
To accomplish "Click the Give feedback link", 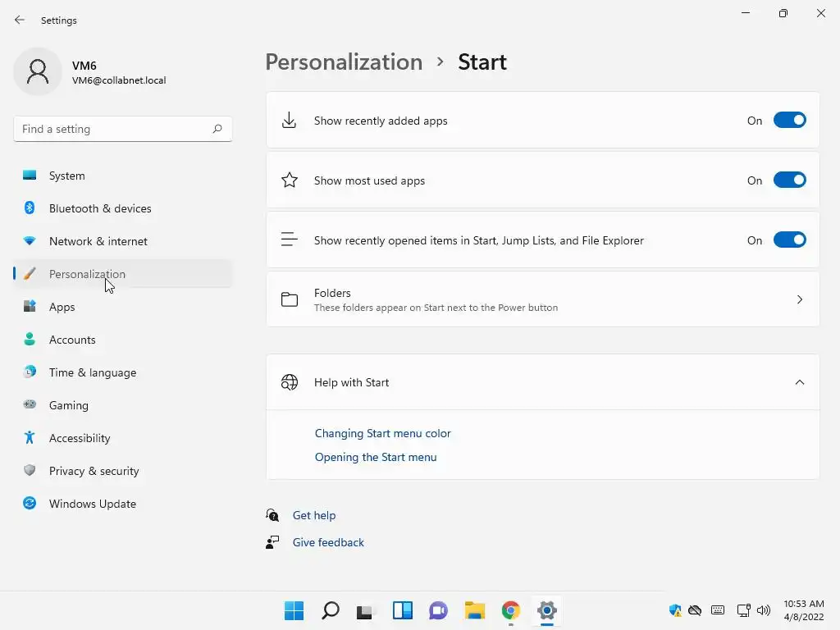I will coord(328,542).
